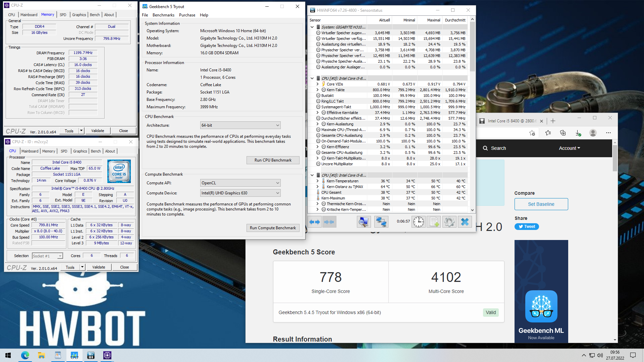Image resolution: width=644 pixels, height=362 pixels.
Task: Open the browser Collections icon
Action: (x=563, y=133)
